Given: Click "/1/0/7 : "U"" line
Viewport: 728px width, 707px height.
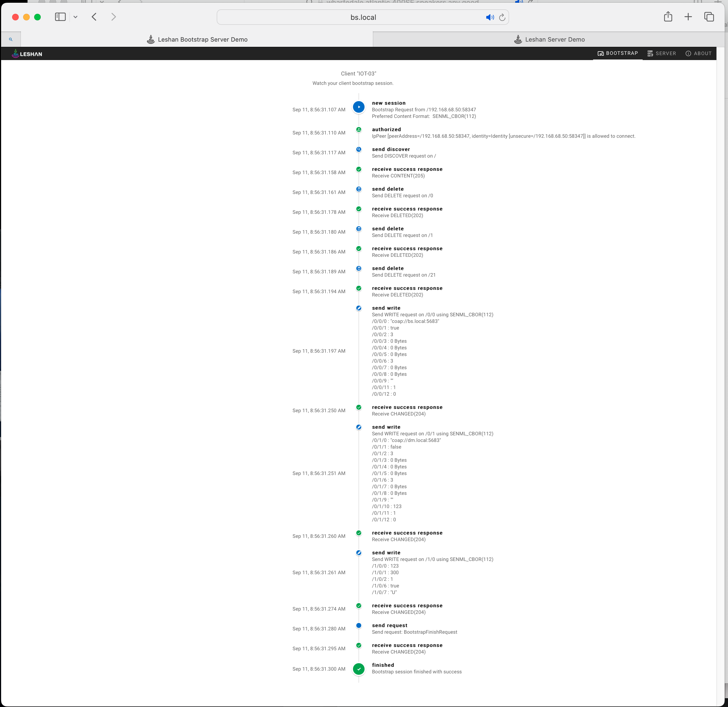Looking at the screenshot, I should coord(384,592).
